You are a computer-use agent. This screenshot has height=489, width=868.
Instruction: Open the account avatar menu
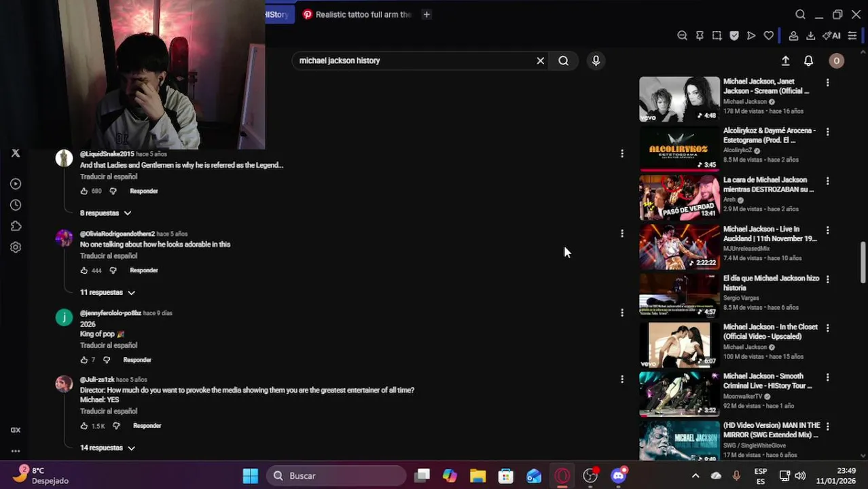point(836,60)
